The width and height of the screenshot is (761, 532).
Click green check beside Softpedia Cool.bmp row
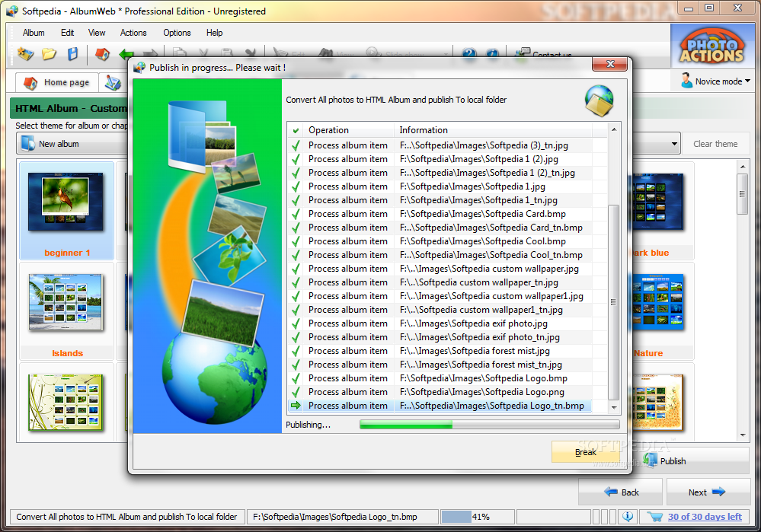click(295, 241)
